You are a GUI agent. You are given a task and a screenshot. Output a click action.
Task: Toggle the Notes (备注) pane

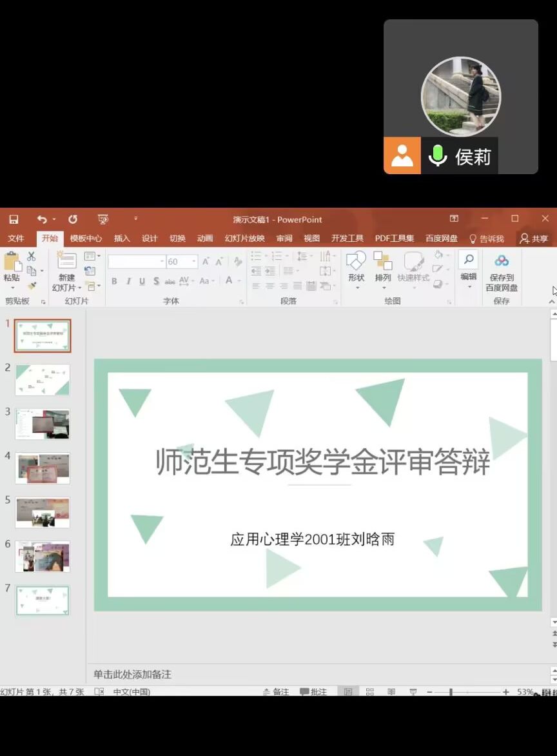tap(276, 692)
